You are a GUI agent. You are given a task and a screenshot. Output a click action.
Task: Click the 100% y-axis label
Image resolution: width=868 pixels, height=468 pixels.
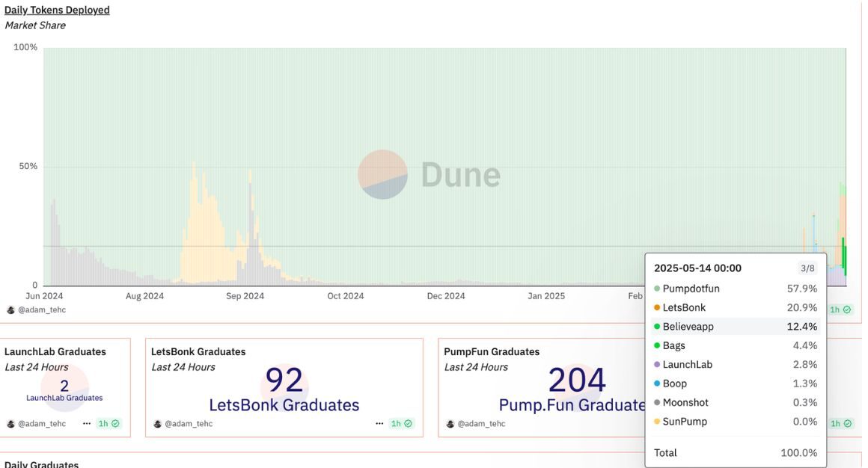[x=25, y=48]
